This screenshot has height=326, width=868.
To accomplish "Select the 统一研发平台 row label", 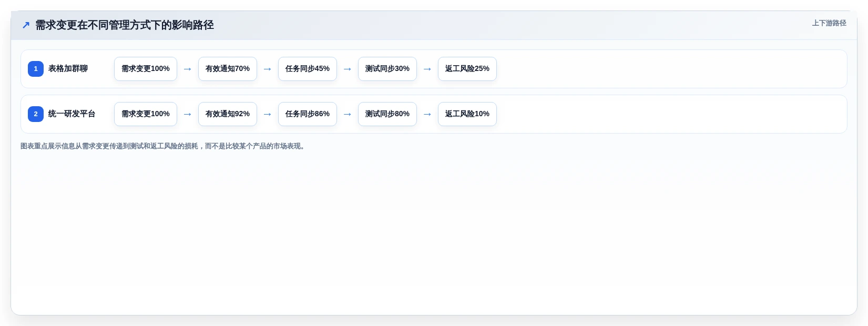I will pos(72,114).
